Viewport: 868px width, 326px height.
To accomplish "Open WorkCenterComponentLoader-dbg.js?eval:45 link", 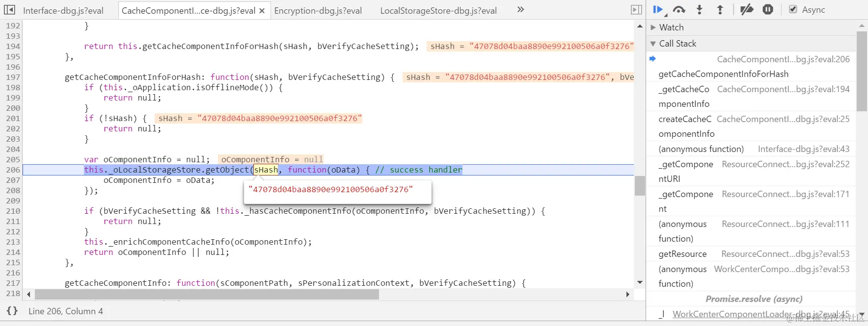I will click(761, 314).
